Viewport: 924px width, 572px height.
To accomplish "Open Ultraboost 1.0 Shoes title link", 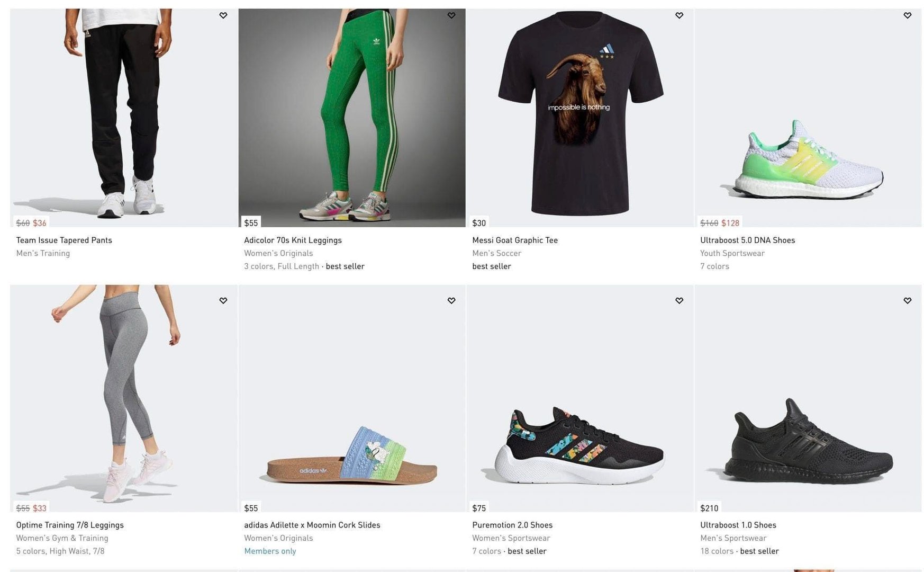I will click(738, 525).
